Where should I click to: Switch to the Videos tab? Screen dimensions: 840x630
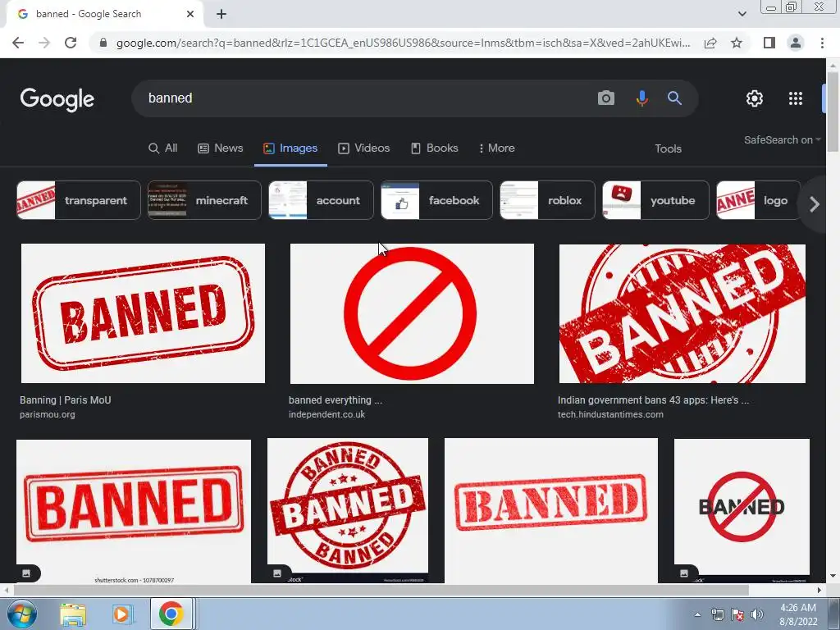(363, 148)
